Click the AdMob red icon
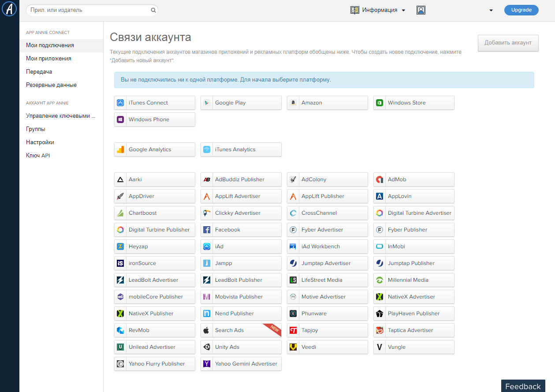This screenshot has width=555, height=392. [x=380, y=179]
